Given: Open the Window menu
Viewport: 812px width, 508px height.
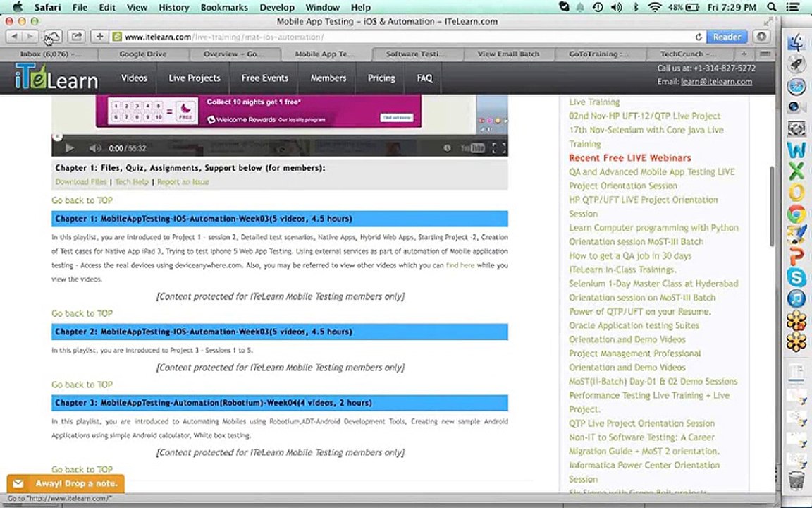Looking at the screenshot, I should pos(322,7).
